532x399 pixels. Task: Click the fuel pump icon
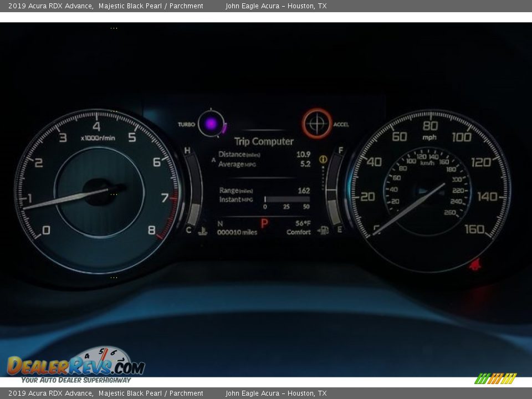[323, 231]
